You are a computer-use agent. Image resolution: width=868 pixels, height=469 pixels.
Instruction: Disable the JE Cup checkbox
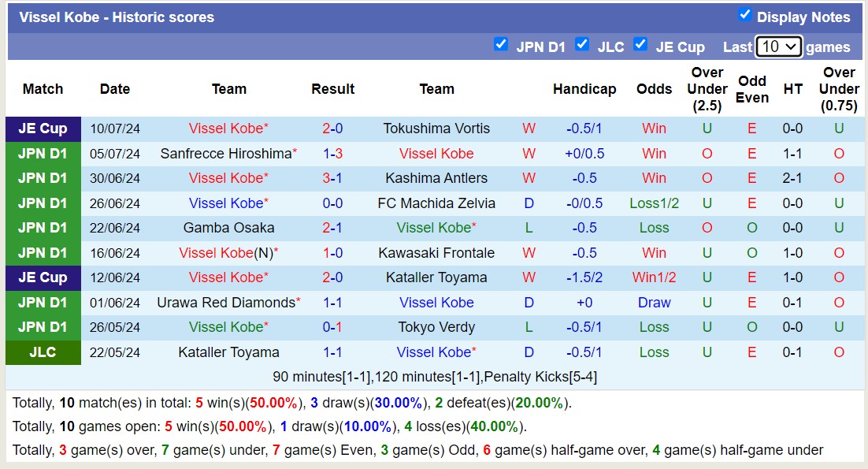(x=640, y=44)
